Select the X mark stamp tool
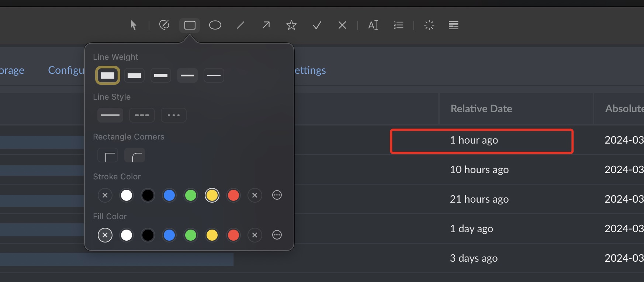 [x=342, y=25]
